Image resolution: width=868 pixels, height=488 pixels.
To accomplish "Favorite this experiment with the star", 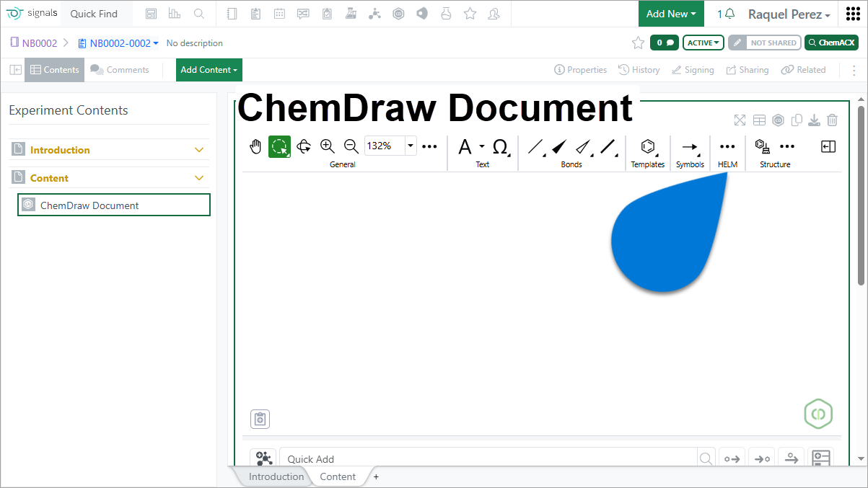I will tap(638, 43).
